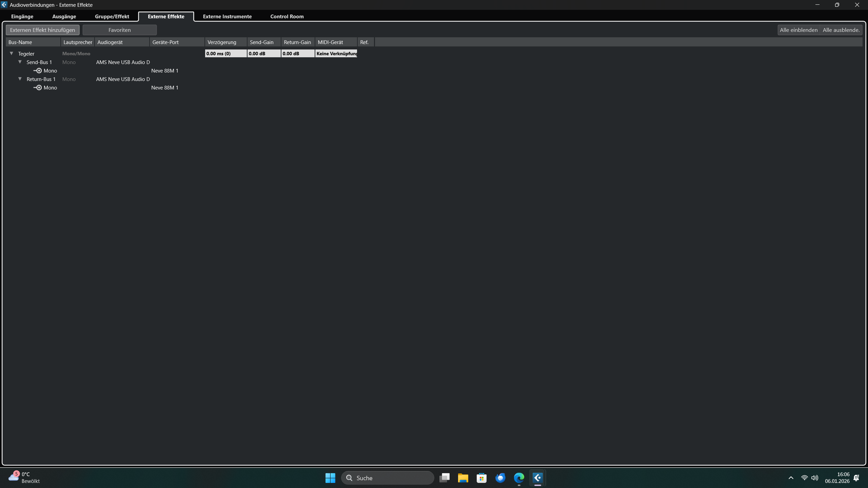Screen dimensions: 868x488
Task: Open the MIDI-Gerät Keine Verknüpfung dropdown
Action: pos(336,54)
